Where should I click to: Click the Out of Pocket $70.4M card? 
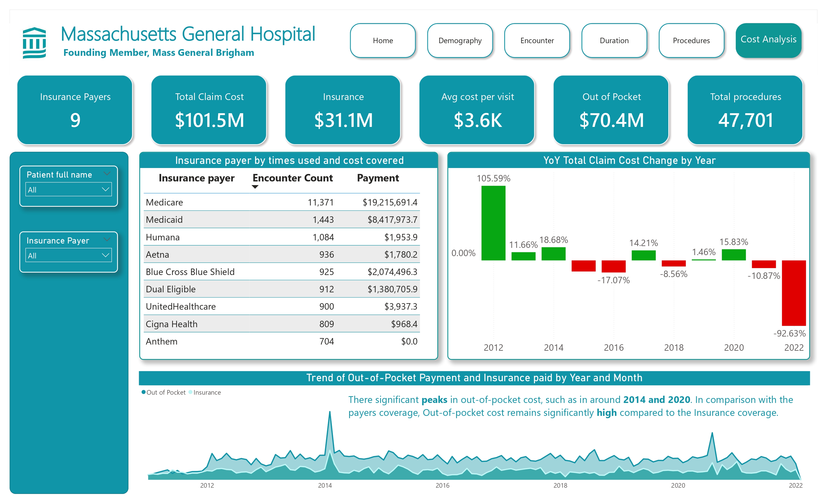611,110
